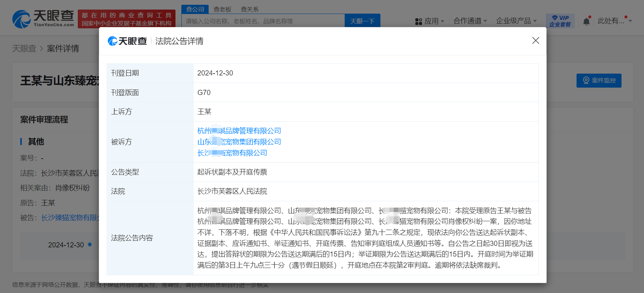This screenshot has height=293, width=644.
Task: Click the 天眼查 logo in the dialog header
Action: (x=127, y=41)
